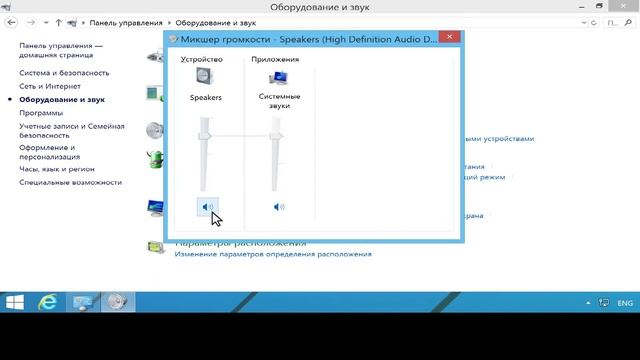
Task: Click the Sound category speaker icon
Action: (x=155, y=131)
